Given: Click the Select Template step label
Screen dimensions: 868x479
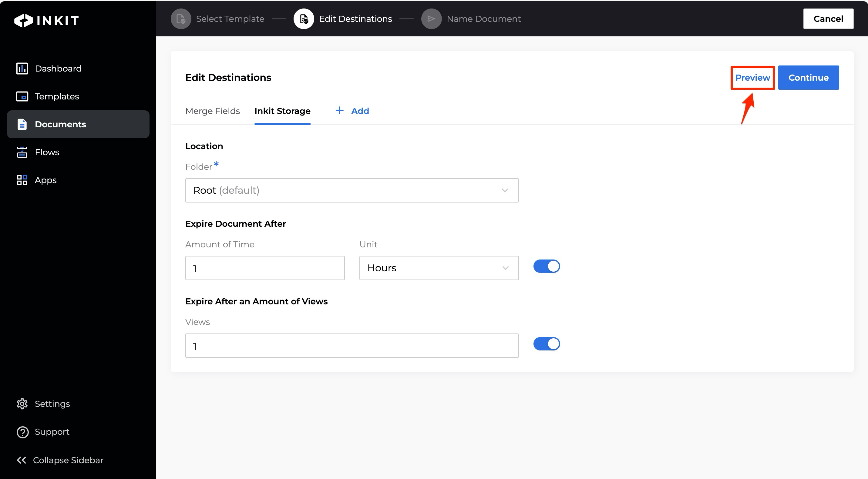Looking at the screenshot, I should coord(230,19).
